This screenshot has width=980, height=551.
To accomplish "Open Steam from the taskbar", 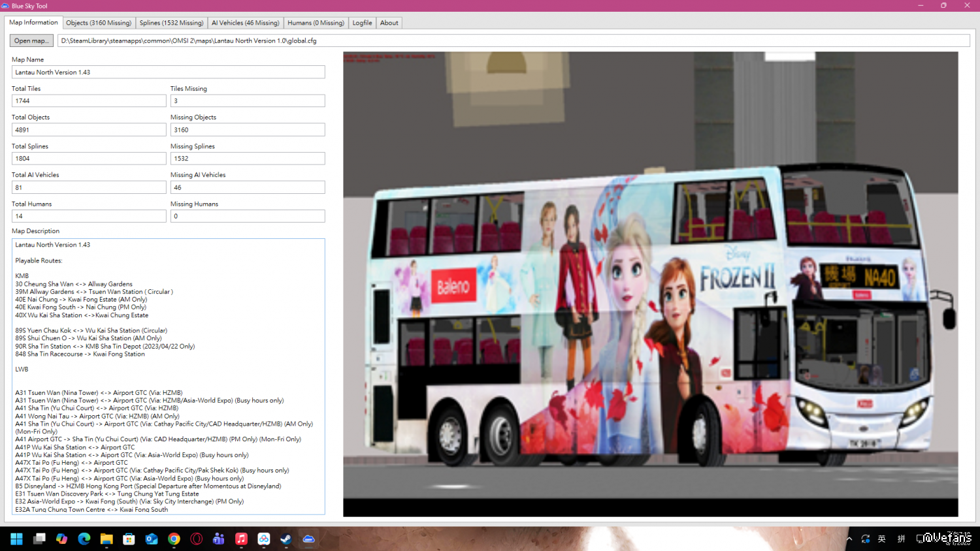I will click(286, 539).
